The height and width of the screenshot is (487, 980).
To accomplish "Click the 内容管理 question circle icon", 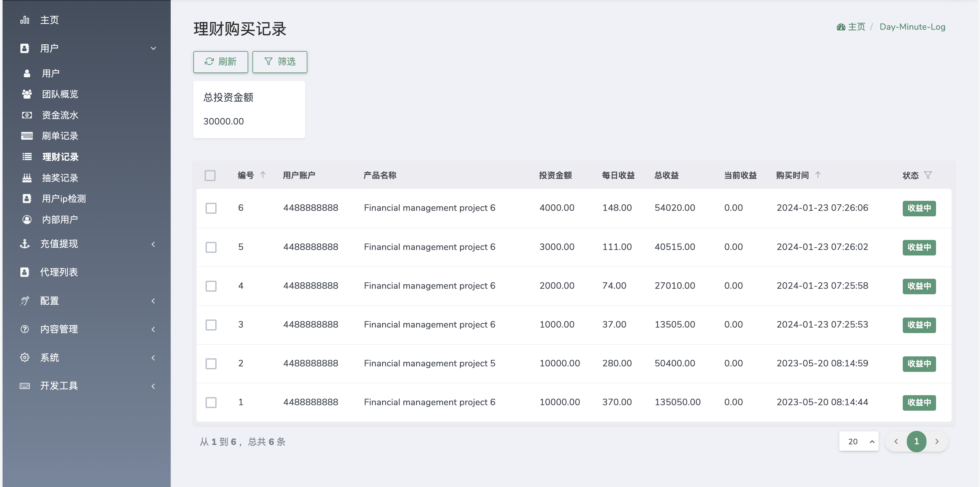I will click(x=25, y=329).
